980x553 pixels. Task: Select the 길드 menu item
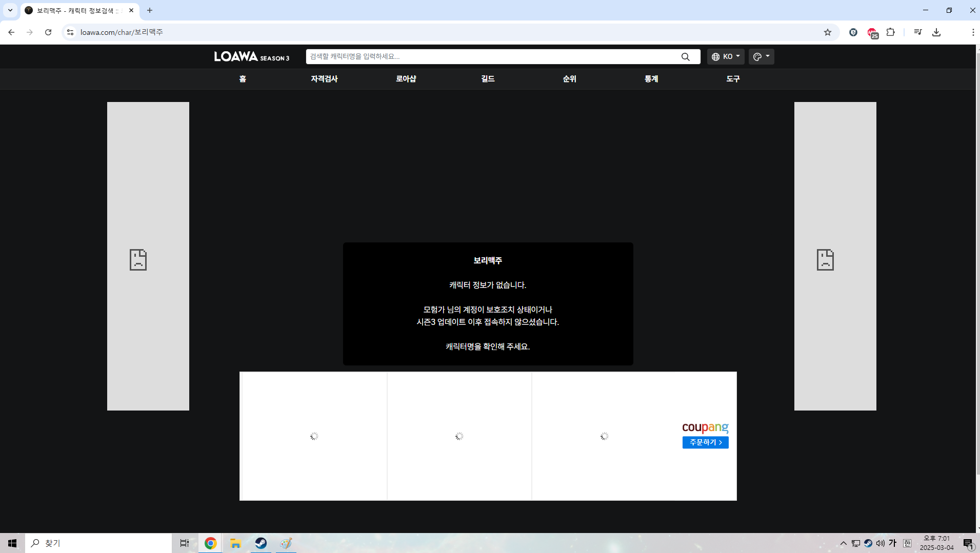[x=488, y=79]
